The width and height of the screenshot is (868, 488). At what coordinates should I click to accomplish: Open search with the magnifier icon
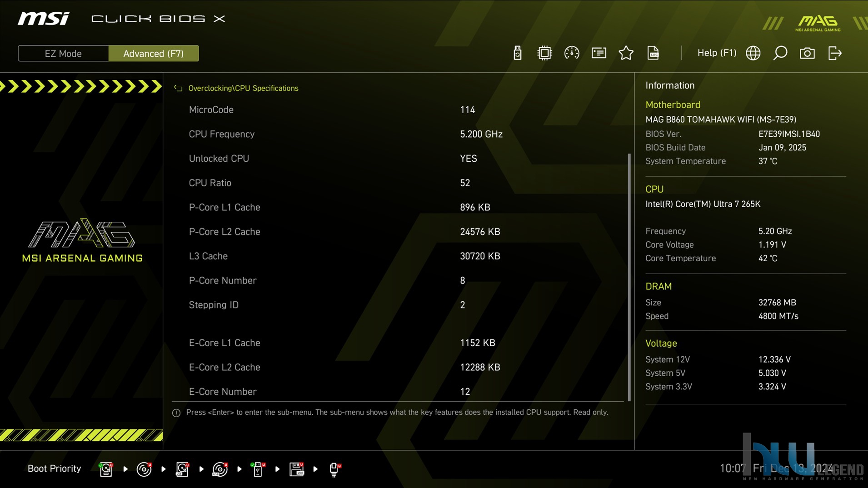point(780,53)
